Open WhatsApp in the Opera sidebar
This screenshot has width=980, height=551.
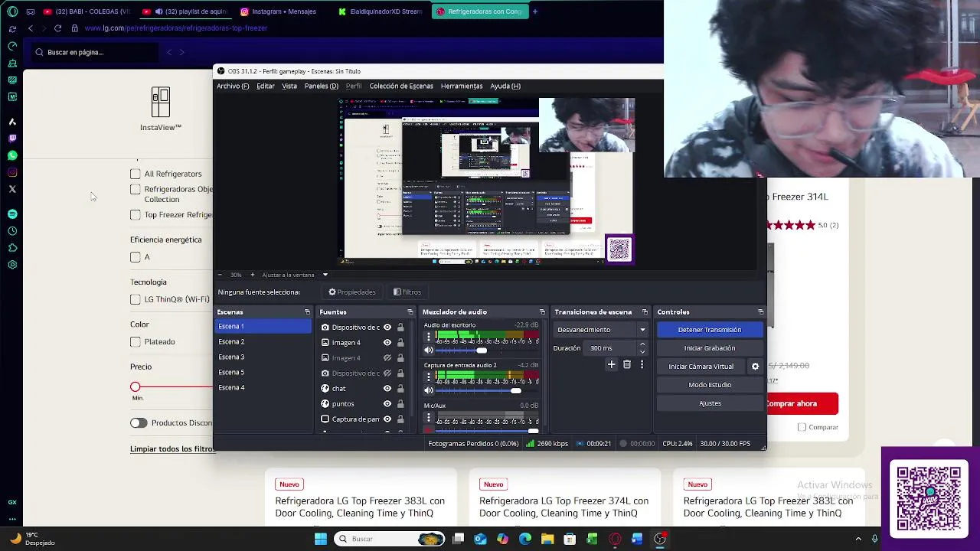coord(12,155)
